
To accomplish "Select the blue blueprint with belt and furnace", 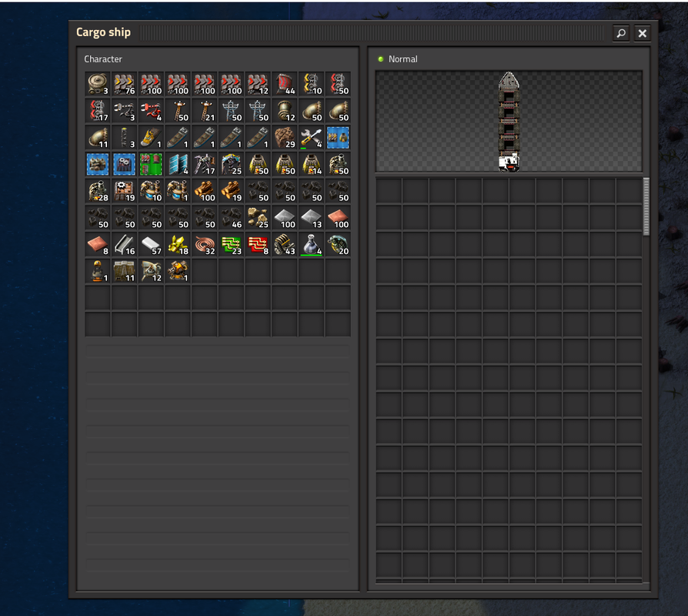I will point(338,137).
